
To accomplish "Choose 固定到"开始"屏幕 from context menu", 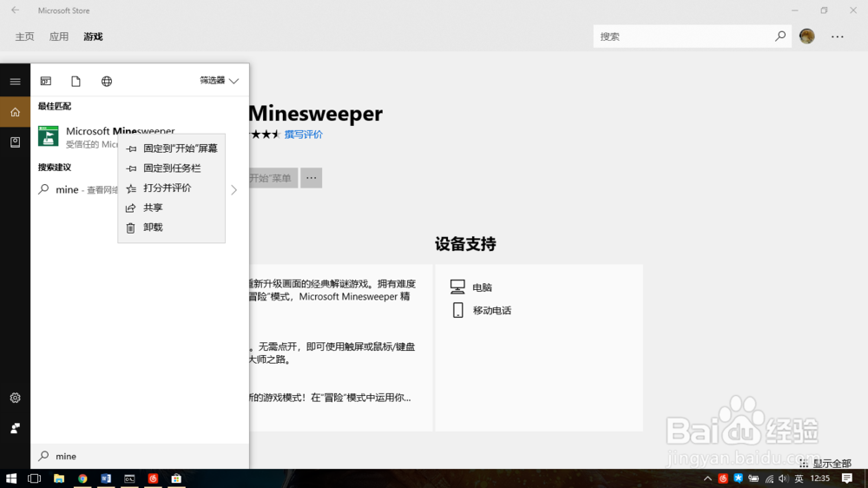I will [x=172, y=148].
